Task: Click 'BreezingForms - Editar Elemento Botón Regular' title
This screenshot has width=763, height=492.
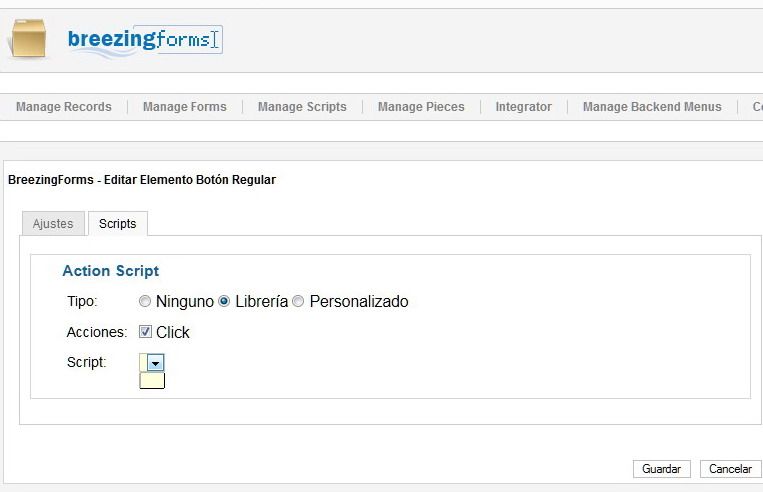Action: click(x=142, y=180)
